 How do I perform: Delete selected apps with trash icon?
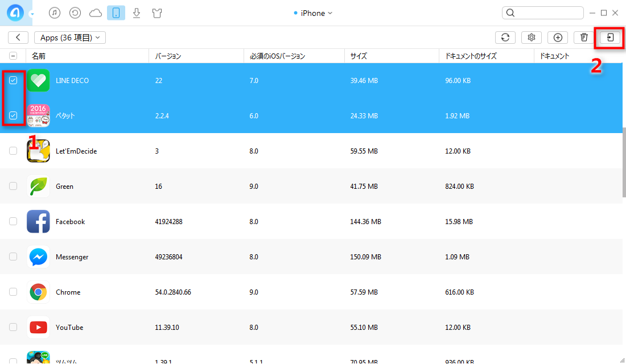584,37
